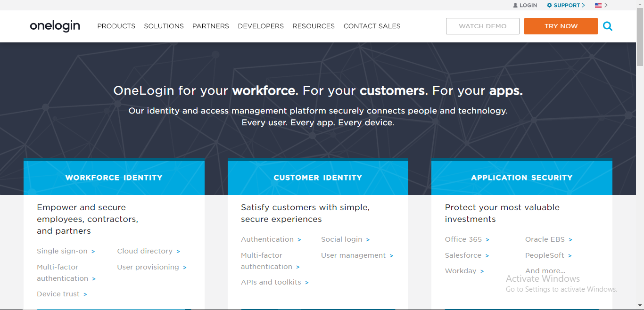Image resolution: width=644 pixels, height=310 pixels.
Task: Select the US flag language icon
Action: click(x=598, y=6)
